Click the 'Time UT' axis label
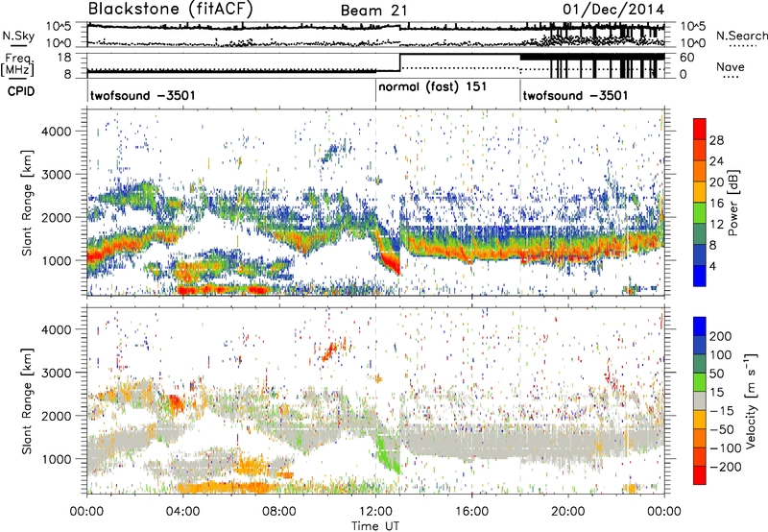Image resolution: width=768 pixels, height=532 pixels. click(375, 526)
